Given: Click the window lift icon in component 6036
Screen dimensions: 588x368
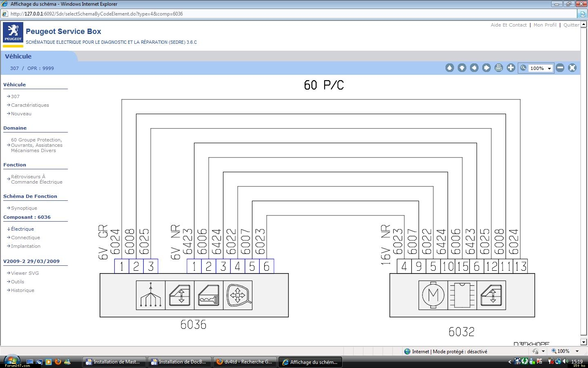Looking at the screenshot, I should click(x=180, y=295).
